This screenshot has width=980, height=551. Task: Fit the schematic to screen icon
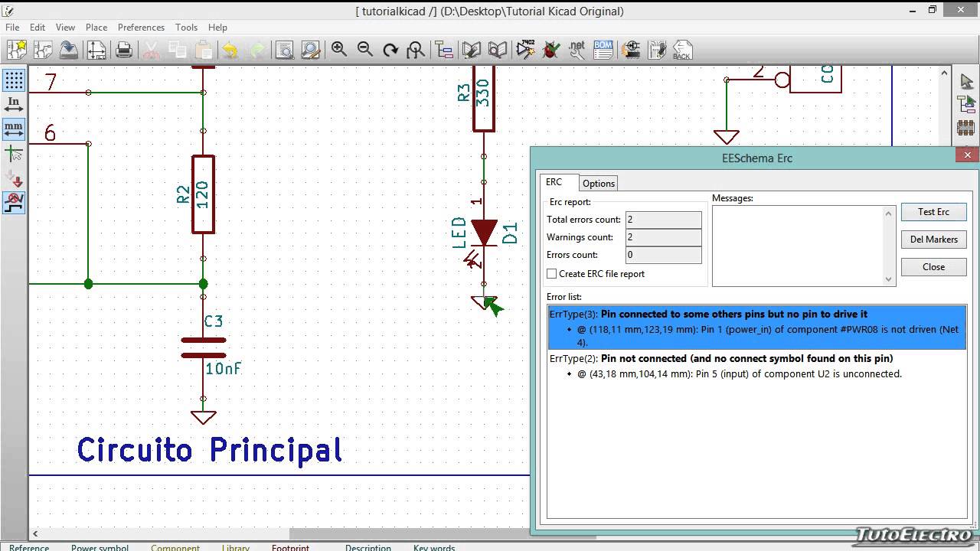(x=416, y=50)
